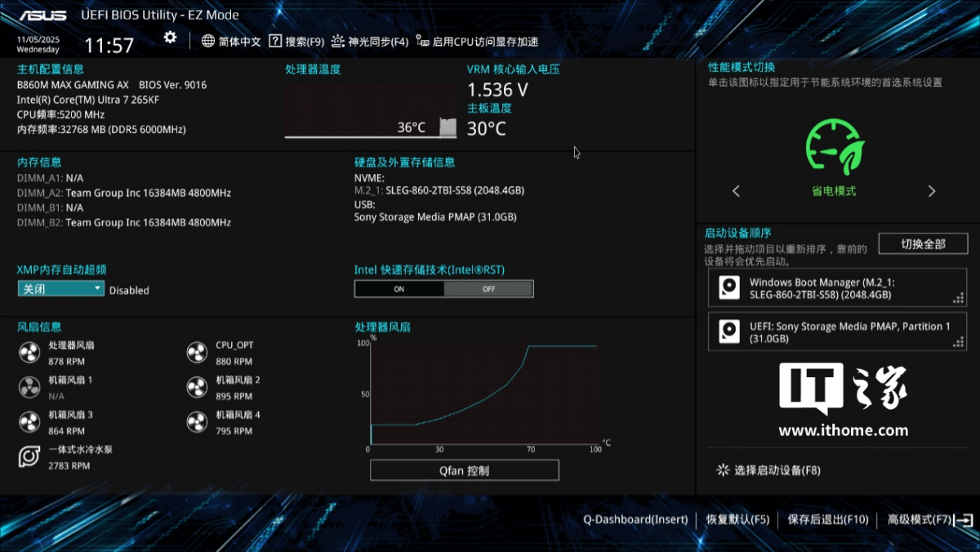Screen dimensions: 980x552
Task: Click the Sony Storage Media disk icon
Action: (728, 332)
